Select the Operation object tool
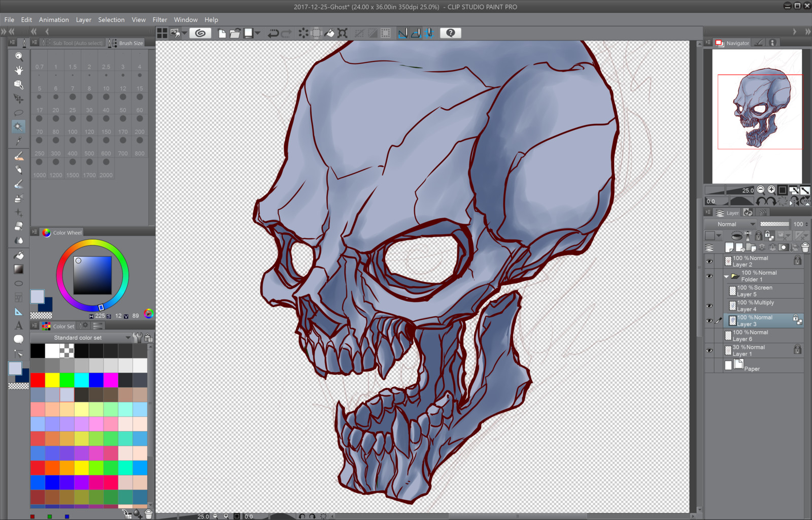This screenshot has height=520, width=812. [x=19, y=84]
